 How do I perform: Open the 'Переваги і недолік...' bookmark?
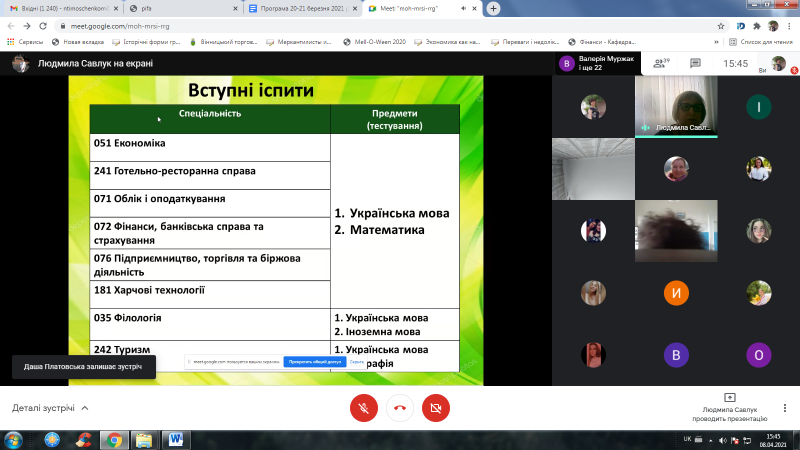(x=526, y=42)
